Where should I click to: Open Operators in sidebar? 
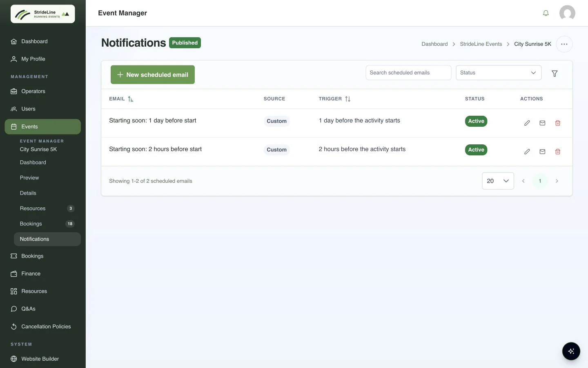[43, 91]
